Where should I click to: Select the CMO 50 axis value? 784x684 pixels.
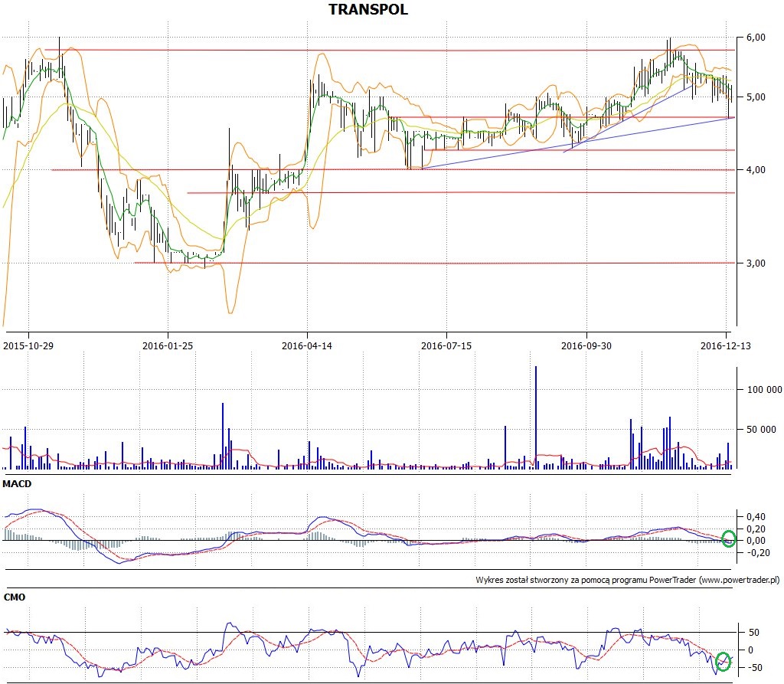coord(753,633)
